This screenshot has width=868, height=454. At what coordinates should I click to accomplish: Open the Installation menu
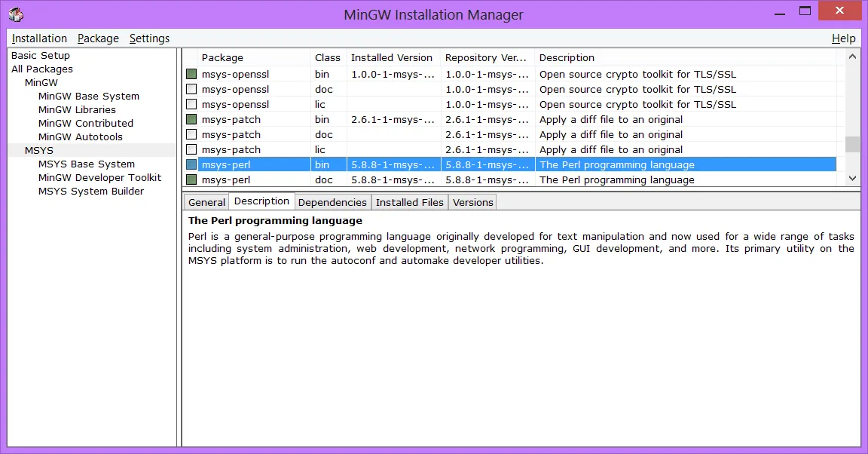coord(39,38)
